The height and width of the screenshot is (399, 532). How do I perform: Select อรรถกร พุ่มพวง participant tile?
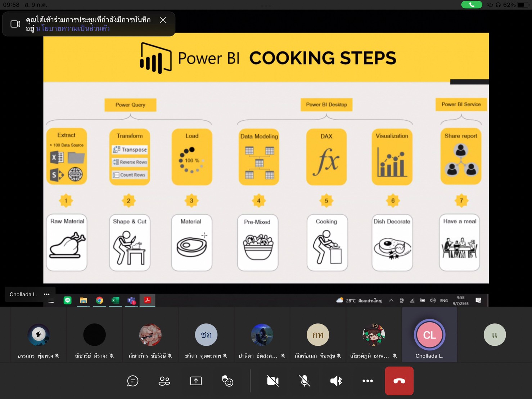(39, 335)
